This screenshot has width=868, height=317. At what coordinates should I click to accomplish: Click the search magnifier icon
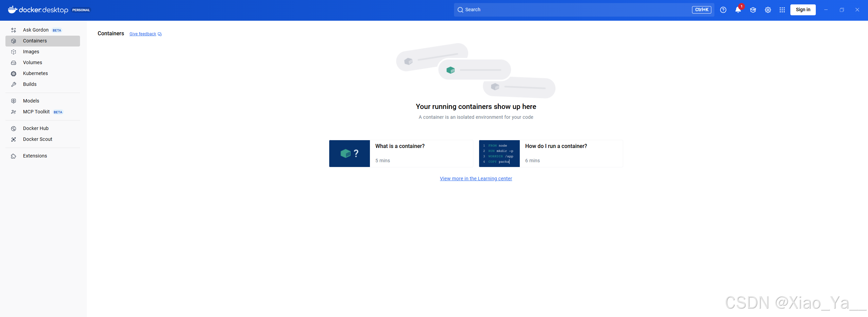pyautogui.click(x=460, y=10)
